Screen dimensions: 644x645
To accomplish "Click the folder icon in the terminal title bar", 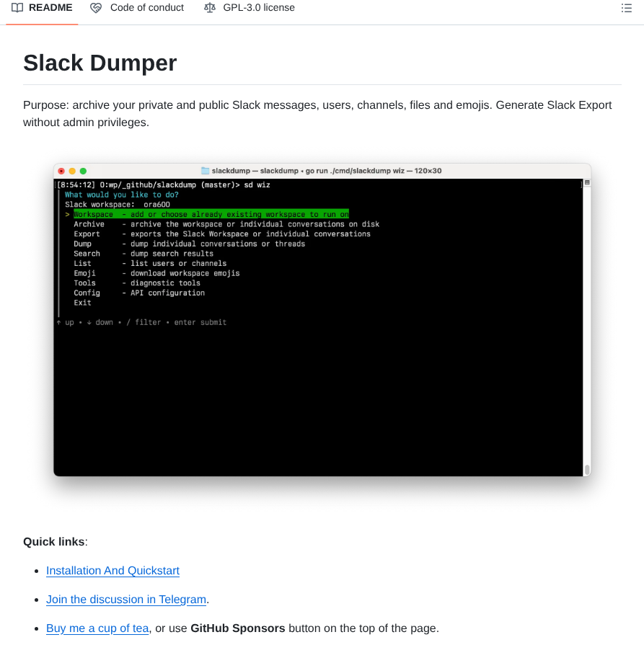I will 204,171.
